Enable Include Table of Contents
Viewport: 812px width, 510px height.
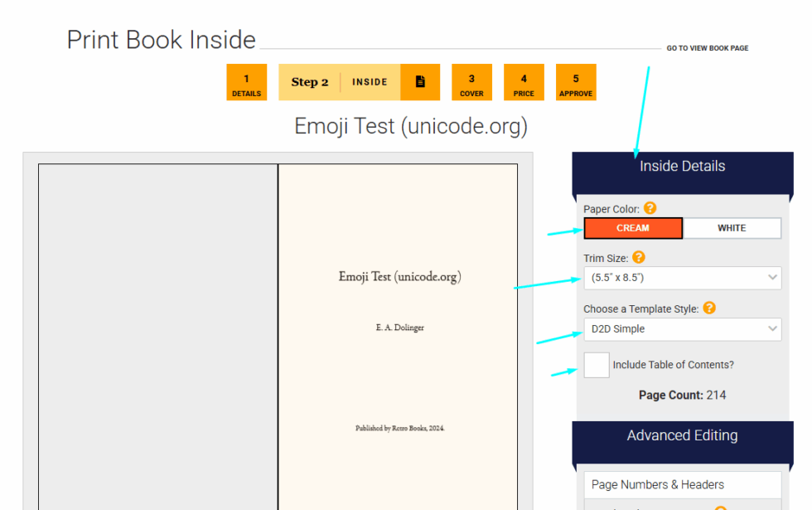point(596,365)
